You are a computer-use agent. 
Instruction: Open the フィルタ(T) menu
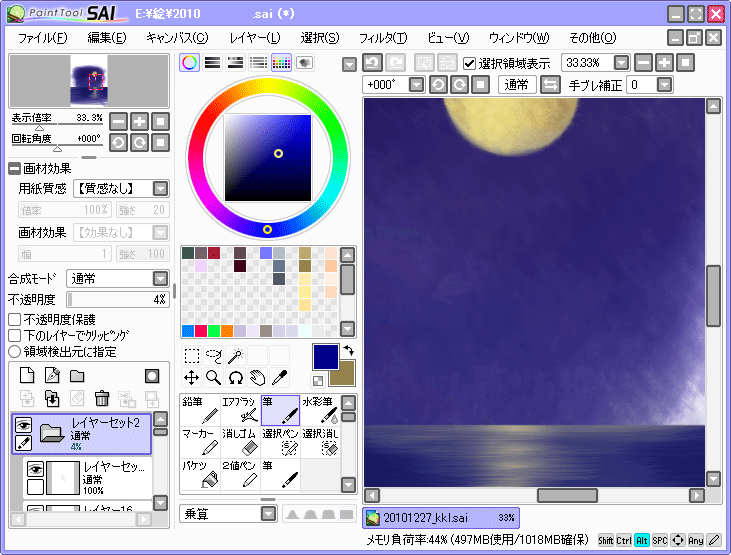[385, 38]
